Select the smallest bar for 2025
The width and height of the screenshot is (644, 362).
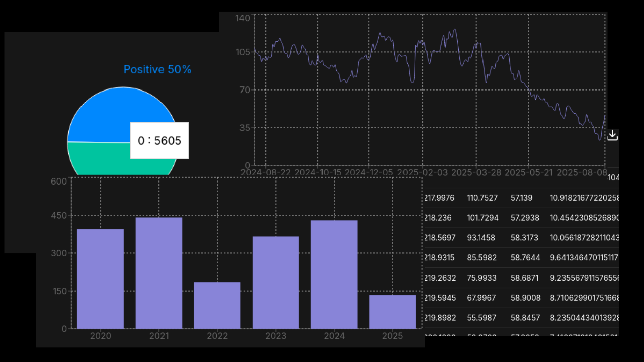click(392, 312)
